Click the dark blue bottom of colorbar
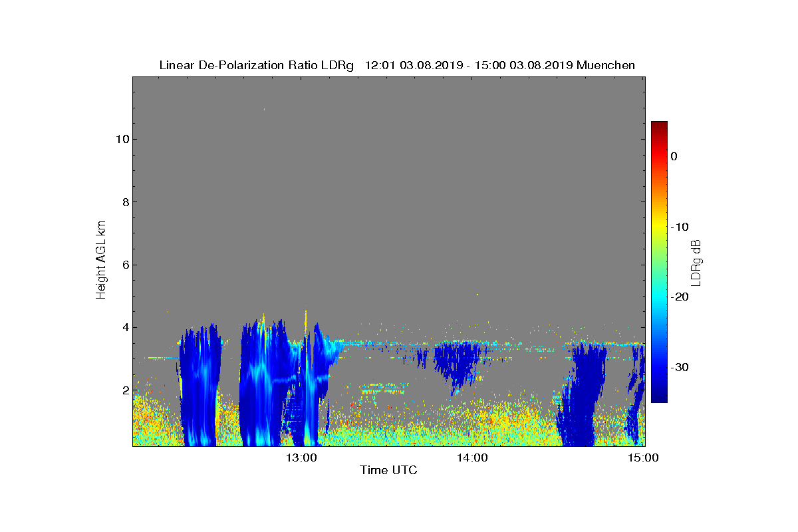This screenshot has width=798, height=532. (x=659, y=396)
